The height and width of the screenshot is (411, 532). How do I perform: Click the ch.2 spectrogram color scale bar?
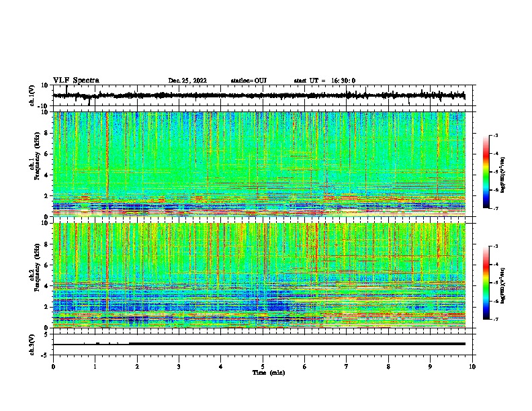click(486, 283)
